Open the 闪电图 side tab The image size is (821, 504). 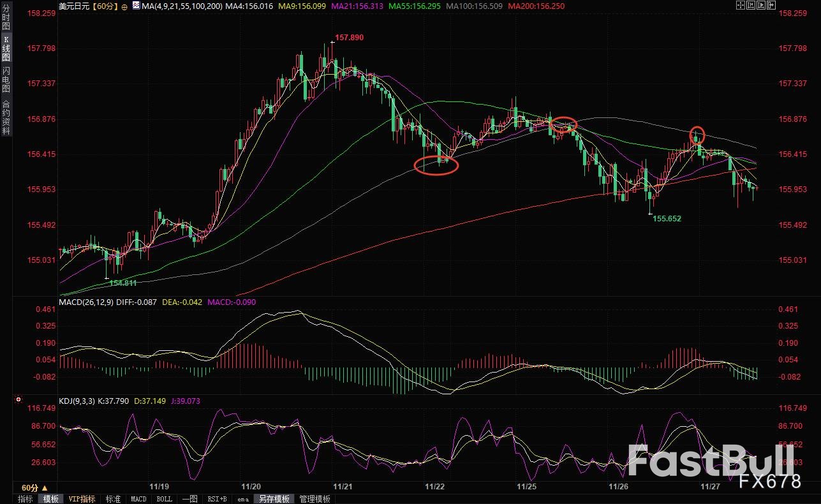pyautogui.click(x=6, y=79)
